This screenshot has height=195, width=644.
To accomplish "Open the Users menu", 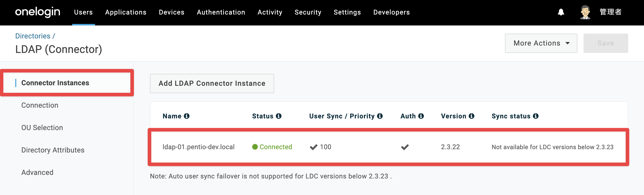I will click(x=83, y=12).
